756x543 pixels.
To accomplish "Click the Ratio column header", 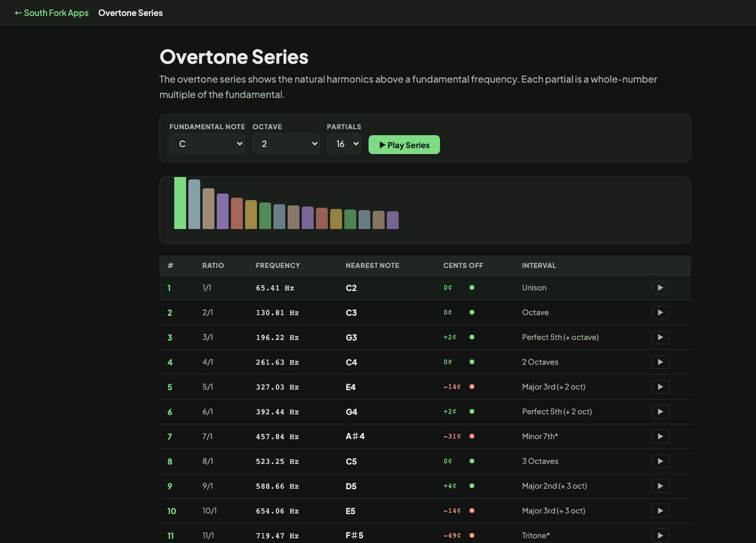I will click(213, 266).
